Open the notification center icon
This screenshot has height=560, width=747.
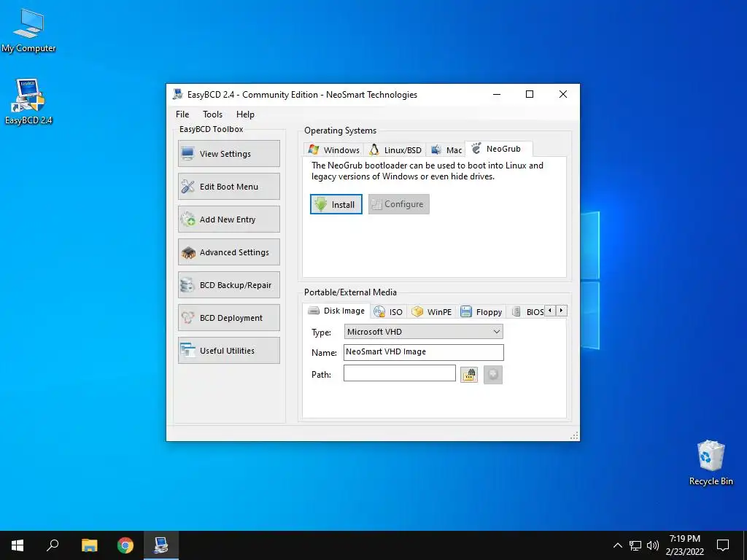point(723,545)
